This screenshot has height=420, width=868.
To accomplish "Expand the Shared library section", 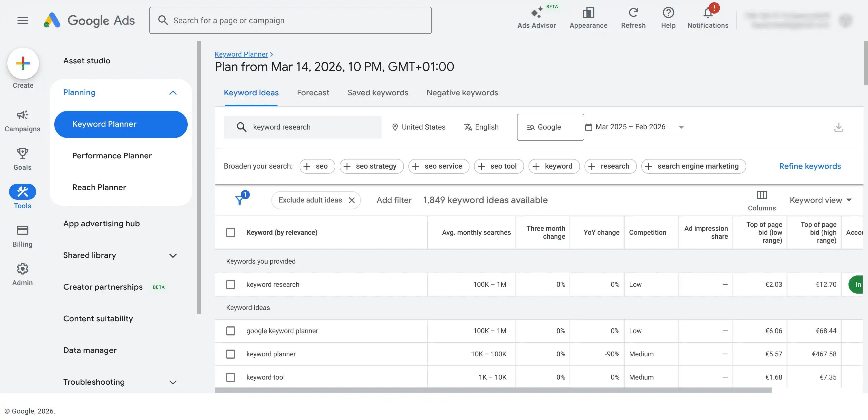I will 173,255.
